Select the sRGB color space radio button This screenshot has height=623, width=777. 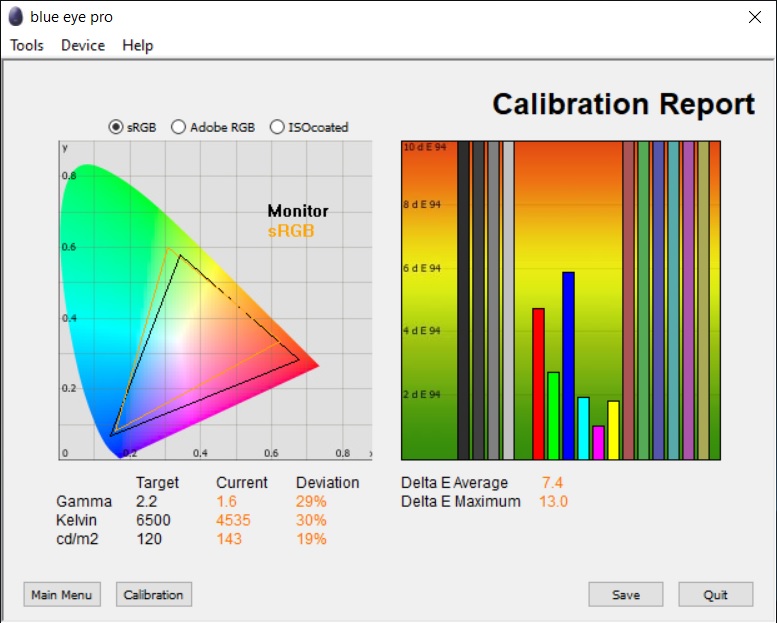pyautogui.click(x=116, y=127)
